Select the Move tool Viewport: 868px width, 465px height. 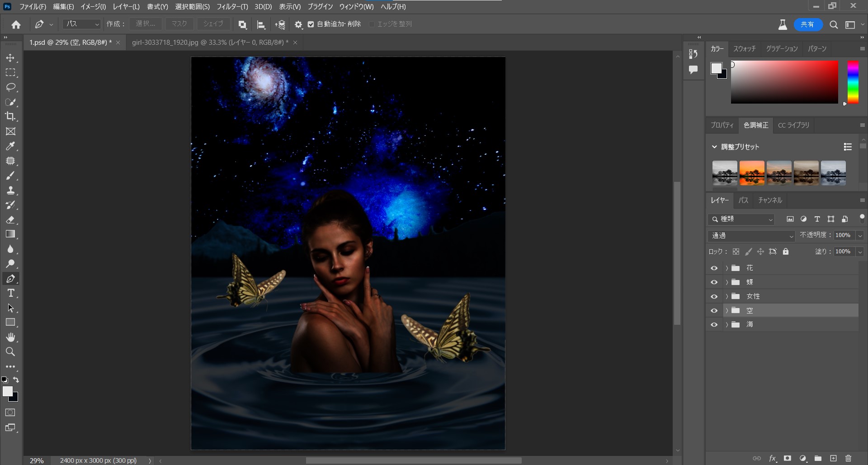coord(10,58)
